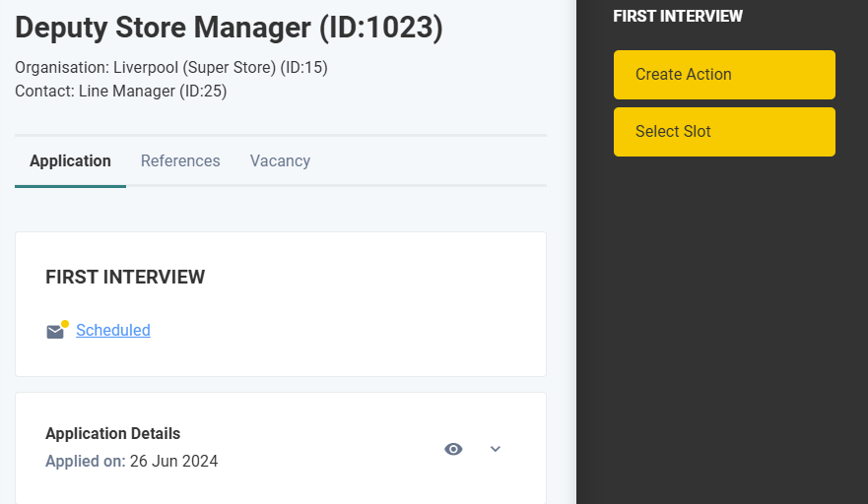Click the Deputy Store Manager (ID:1023) heading
868x504 pixels.
[x=229, y=28]
